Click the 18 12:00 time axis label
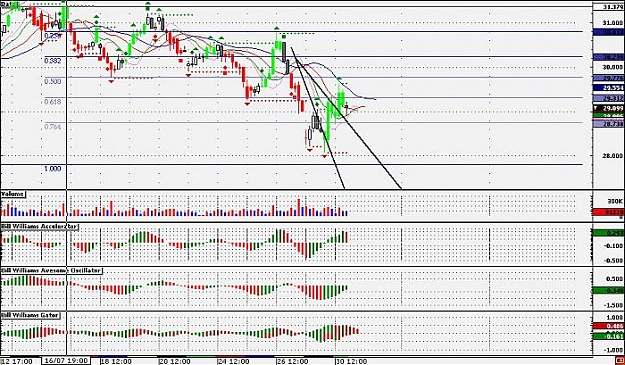This screenshot has height=365, width=625. tap(116, 361)
